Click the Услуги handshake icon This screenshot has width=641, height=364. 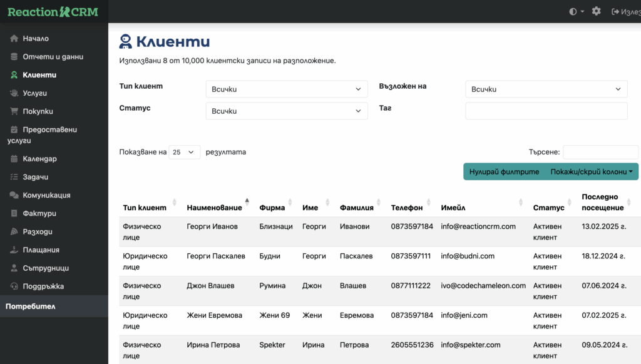click(14, 93)
